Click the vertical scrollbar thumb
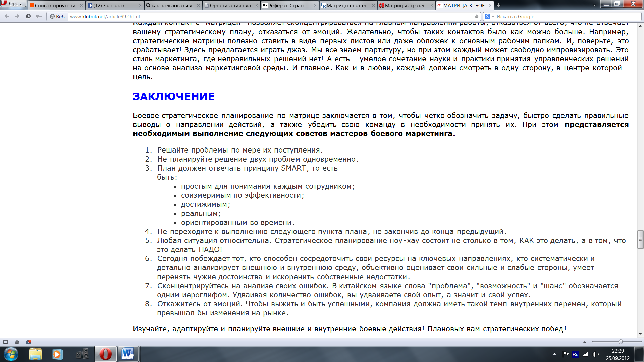The height and width of the screenshot is (362, 644). tap(640, 239)
